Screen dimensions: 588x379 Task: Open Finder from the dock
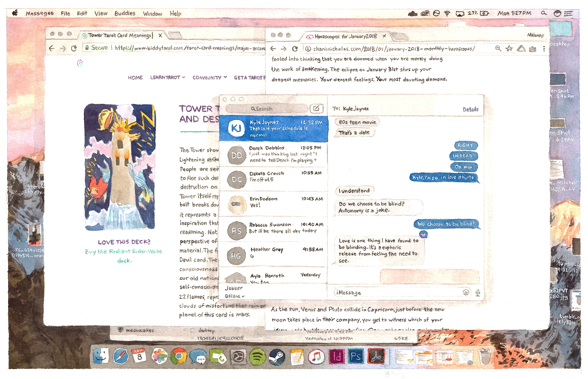[101, 356]
